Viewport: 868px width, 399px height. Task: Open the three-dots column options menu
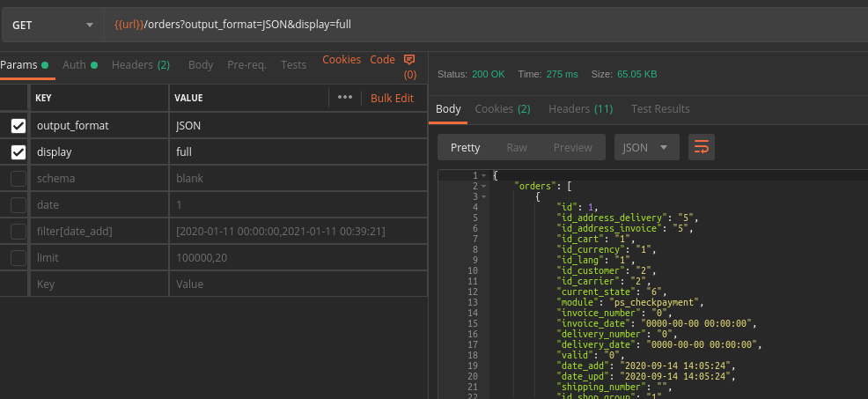tap(345, 98)
